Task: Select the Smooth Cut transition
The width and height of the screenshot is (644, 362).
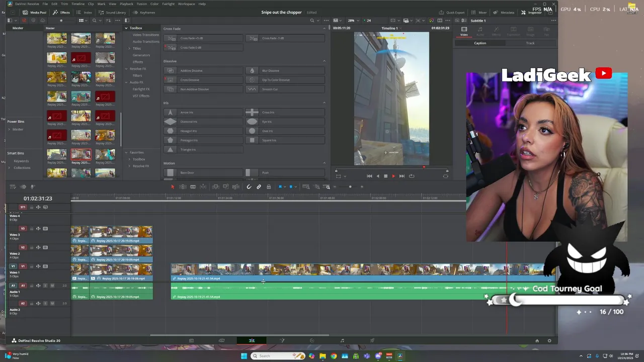Action: 285,89
